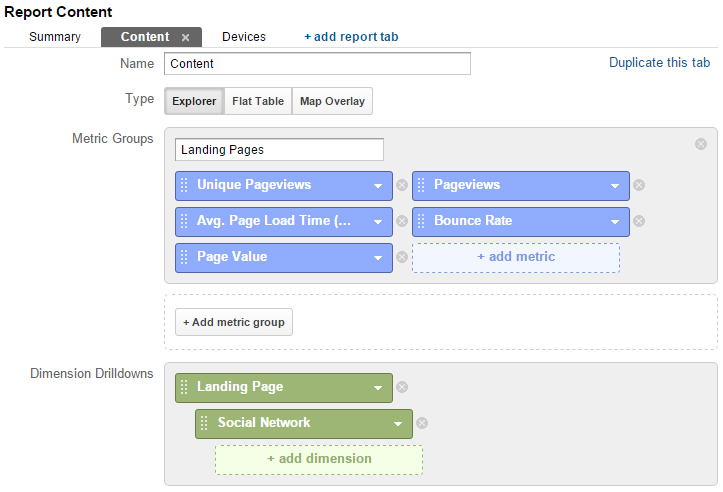Select the Explorer report type
The image size is (723, 492).
coord(194,101)
